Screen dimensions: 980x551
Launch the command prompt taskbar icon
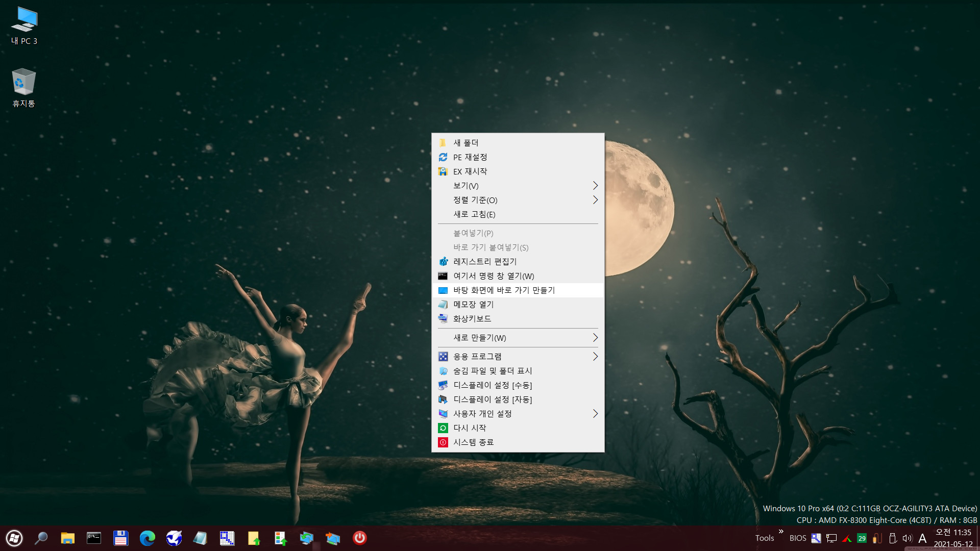pyautogui.click(x=94, y=538)
